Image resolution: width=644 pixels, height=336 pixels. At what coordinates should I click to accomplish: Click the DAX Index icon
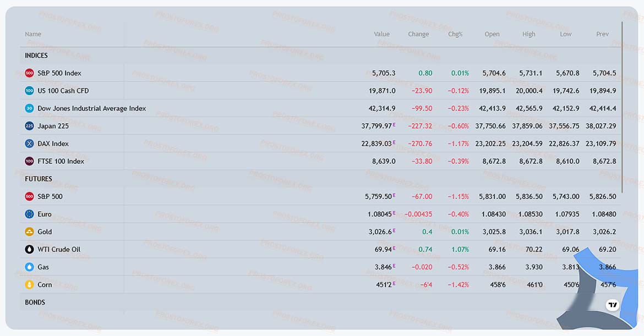point(29,144)
